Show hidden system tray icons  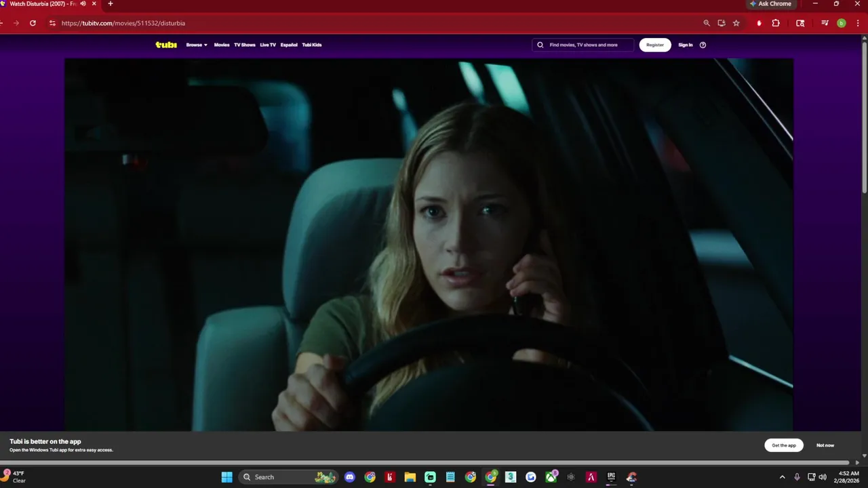tap(782, 477)
